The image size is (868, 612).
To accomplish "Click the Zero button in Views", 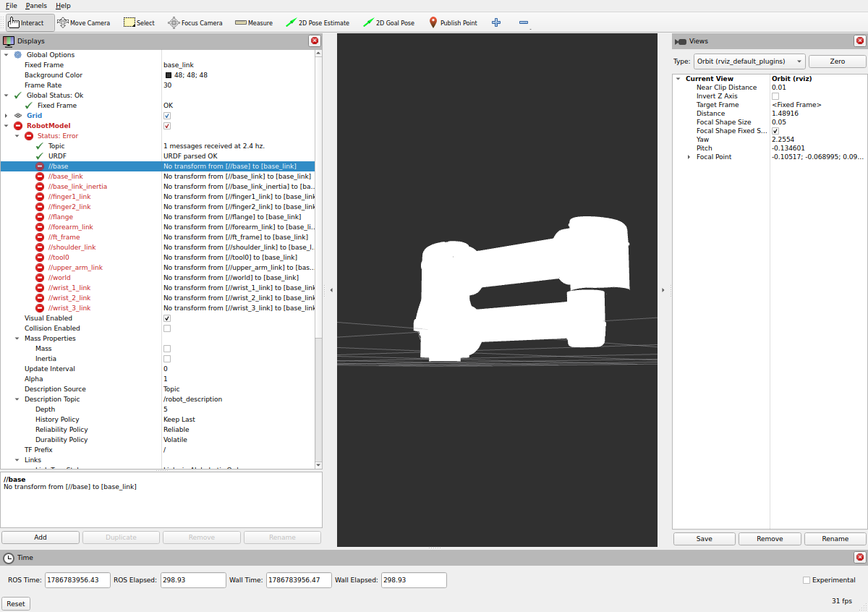I will (x=837, y=61).
